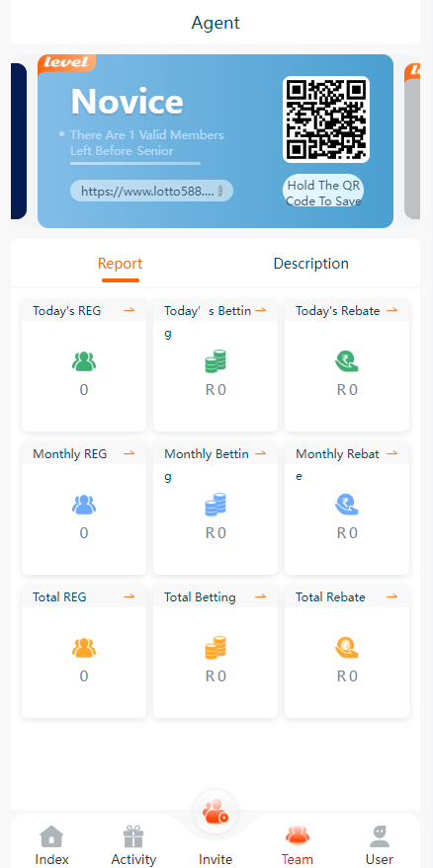Click the orange Total Rebate hand icon
Screen dimensions: 433x868
347,647
